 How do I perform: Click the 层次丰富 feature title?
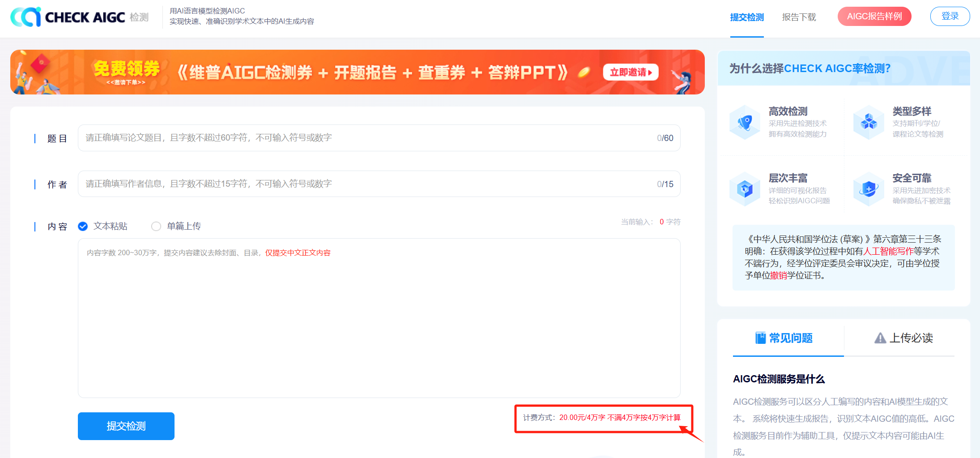coord(788,178)
